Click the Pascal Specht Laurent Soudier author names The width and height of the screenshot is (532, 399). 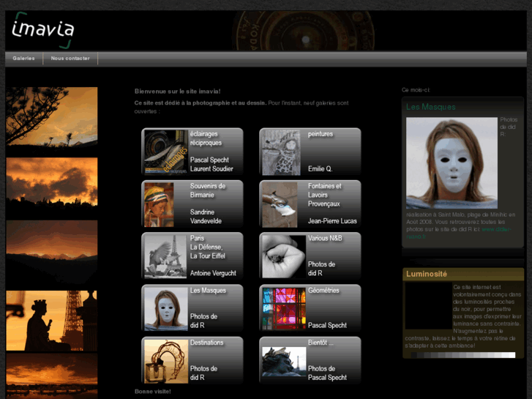[x=211, y=164]
